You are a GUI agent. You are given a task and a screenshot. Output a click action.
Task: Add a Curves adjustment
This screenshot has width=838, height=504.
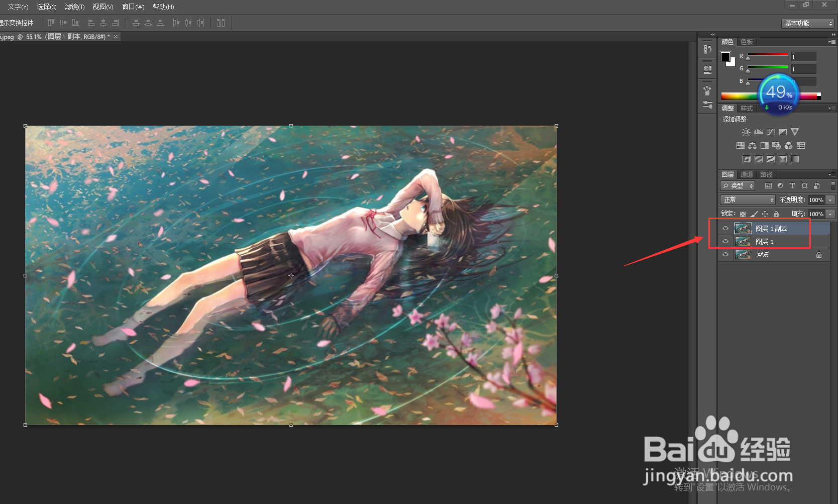[x=771, y=132]
